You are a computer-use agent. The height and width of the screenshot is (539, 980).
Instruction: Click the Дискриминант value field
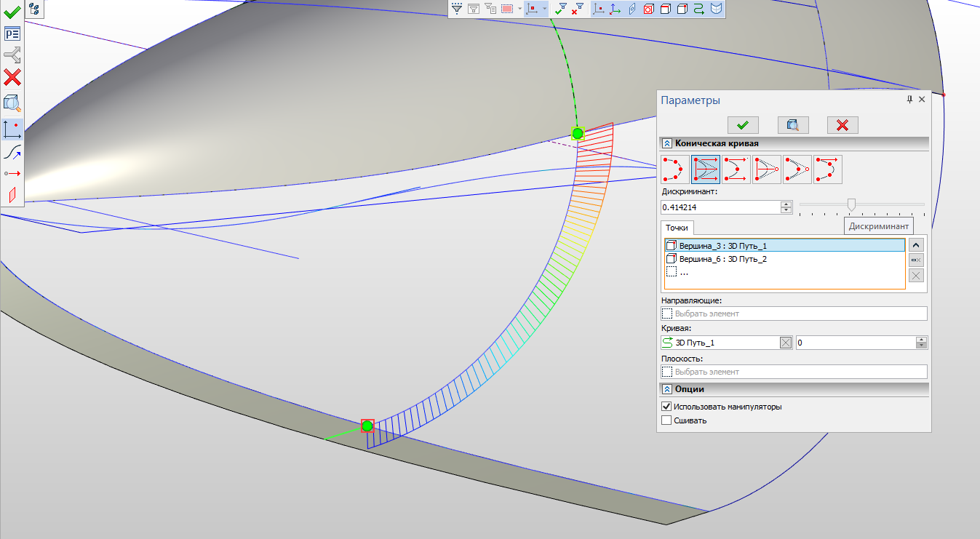pos(720,207)
